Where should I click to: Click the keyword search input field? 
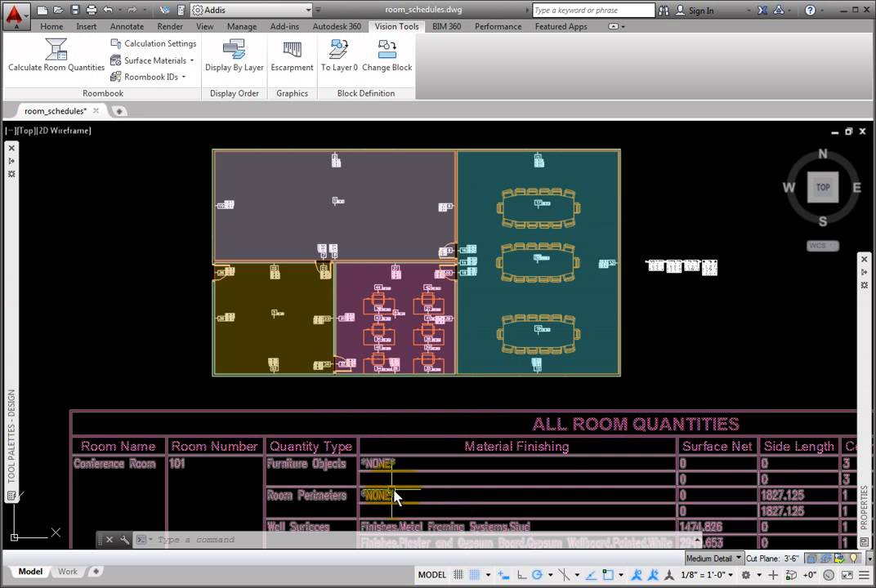(593, 10)
